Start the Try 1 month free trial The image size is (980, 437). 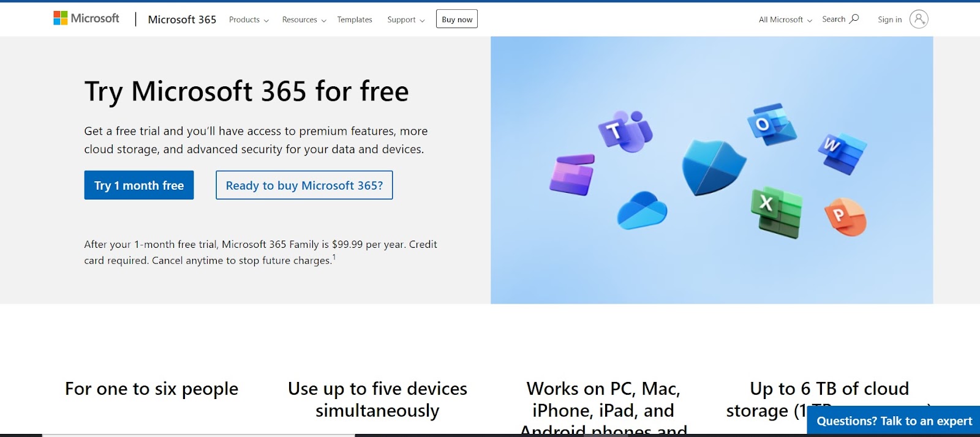point(139,185)
